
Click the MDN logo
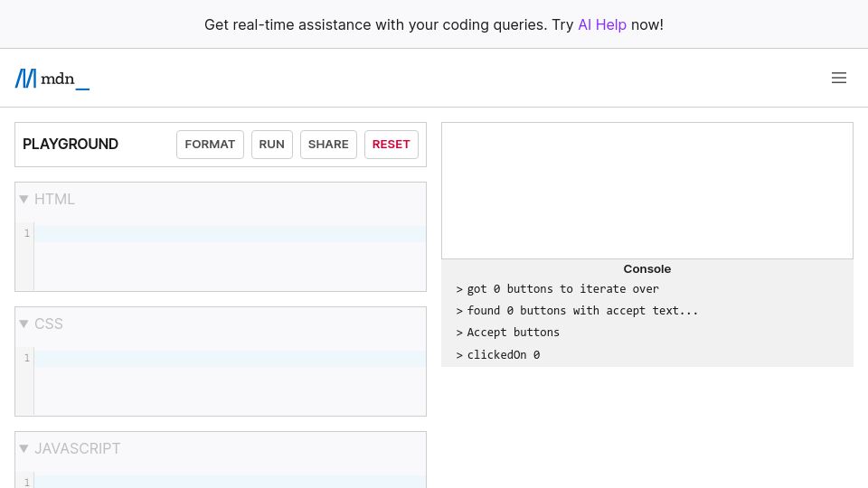pyautogui.click(x=52, y=79)
